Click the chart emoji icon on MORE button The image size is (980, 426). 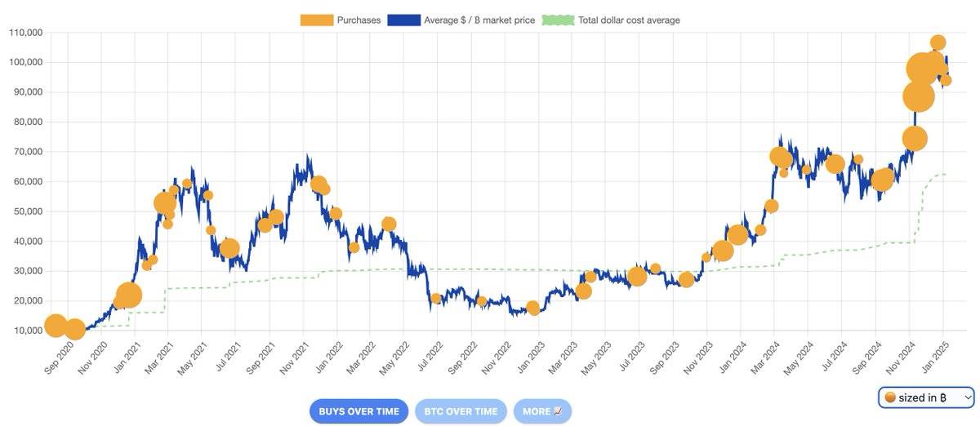click(x=559, y=411)
